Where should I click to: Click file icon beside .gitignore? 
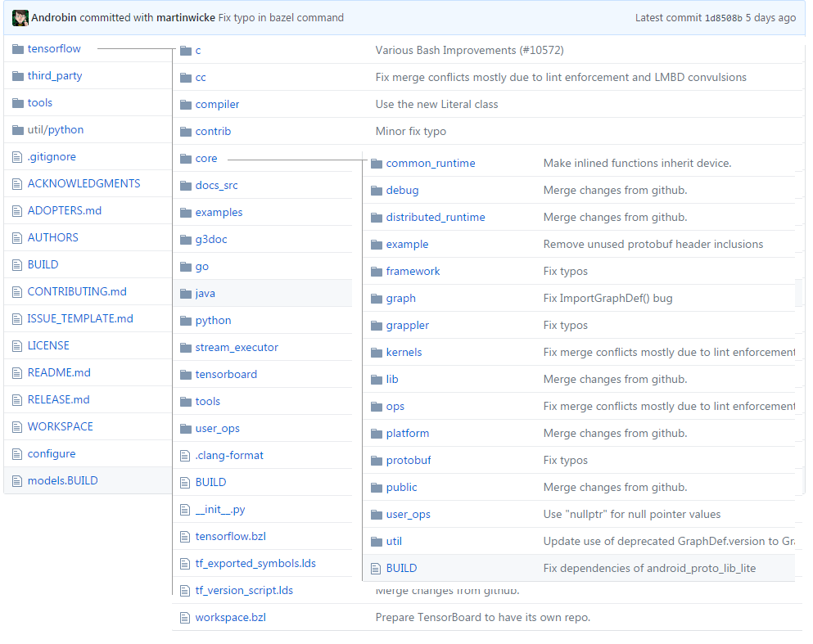coord(17,156)
